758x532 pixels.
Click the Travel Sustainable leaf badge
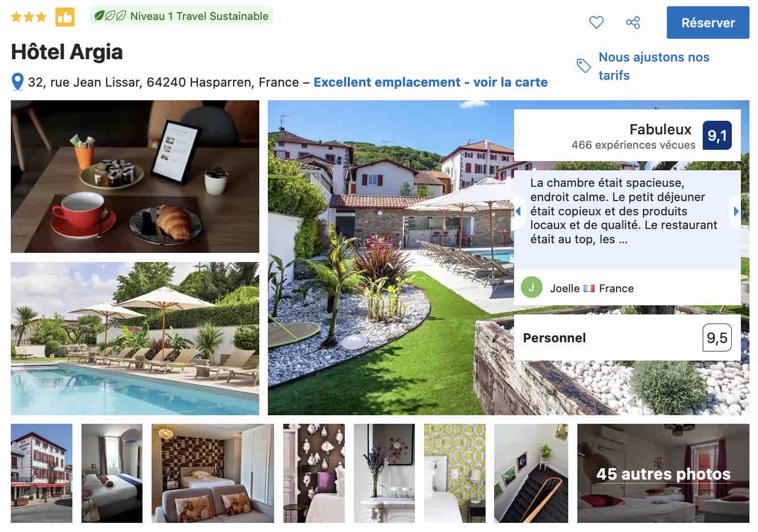tap(181, 16)
